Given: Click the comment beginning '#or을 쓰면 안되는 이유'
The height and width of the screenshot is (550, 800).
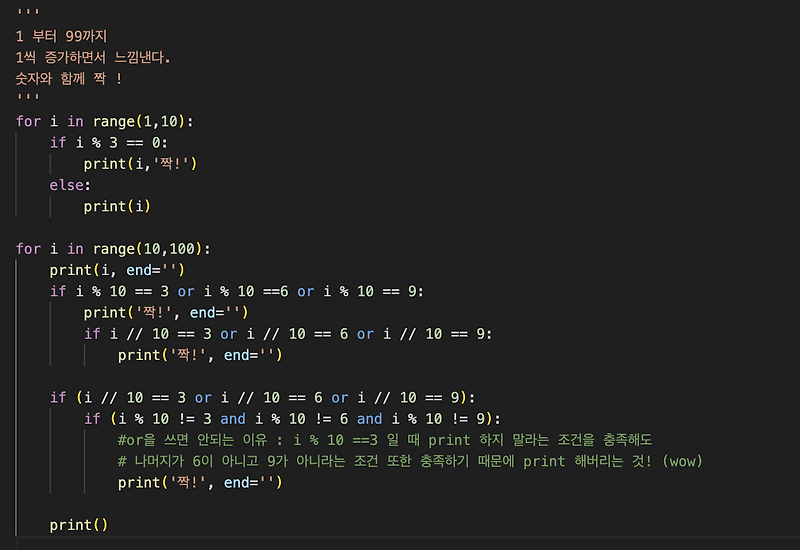Looking at the screenshot, I should [385, 440].
